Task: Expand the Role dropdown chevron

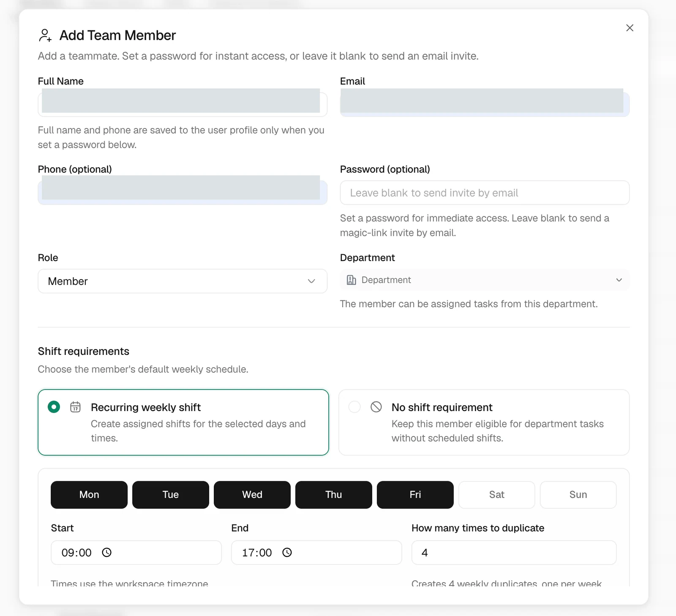Action: tap(311, 281)
